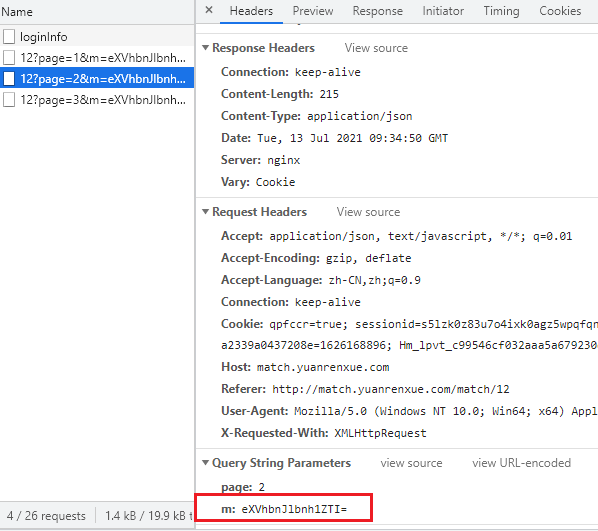
Task: Click the Accept-Language zh-CN value
Action: click(375, 280)
